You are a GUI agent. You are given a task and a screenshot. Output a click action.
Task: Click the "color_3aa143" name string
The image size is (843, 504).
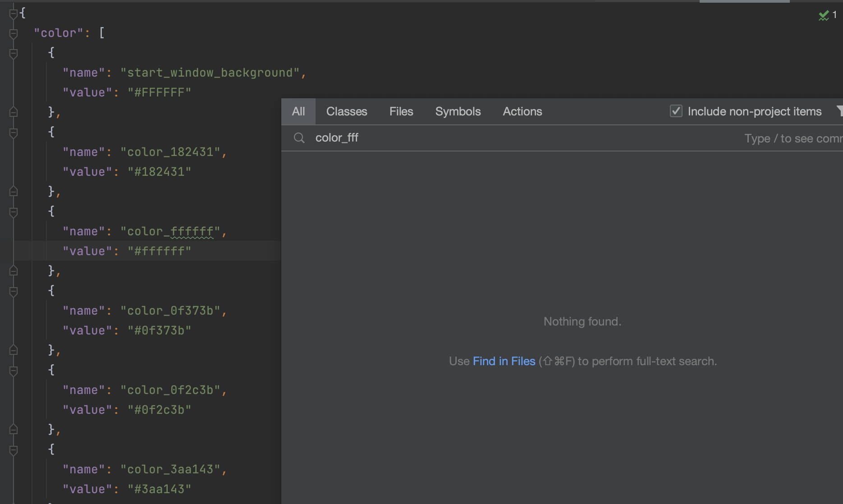pyautogui.click(x=170, y=470)
